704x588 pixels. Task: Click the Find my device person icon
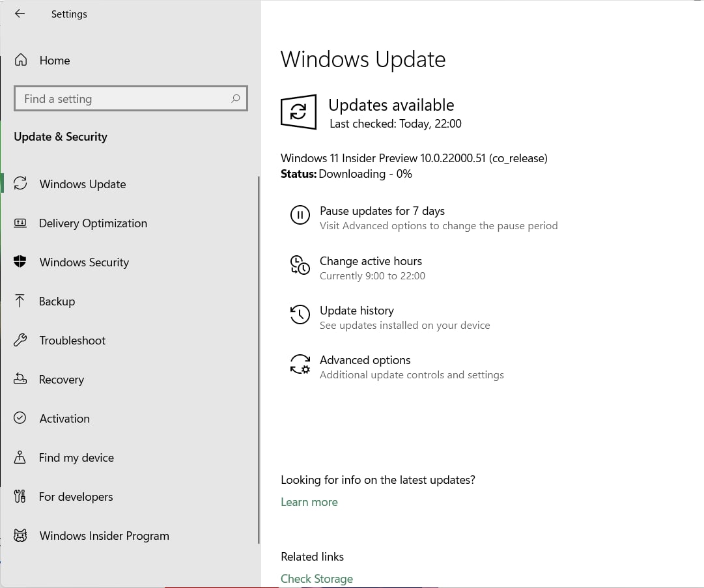click(x=20, y=457)
